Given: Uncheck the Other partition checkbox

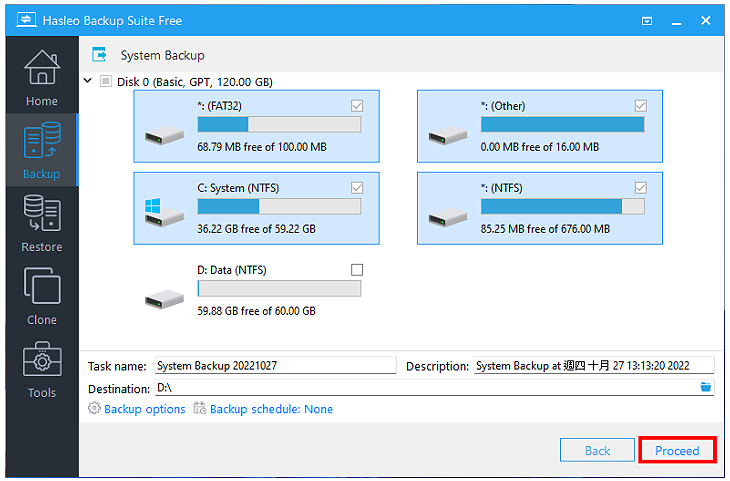Looking at the screenshot, I should (x=640, y=106).
